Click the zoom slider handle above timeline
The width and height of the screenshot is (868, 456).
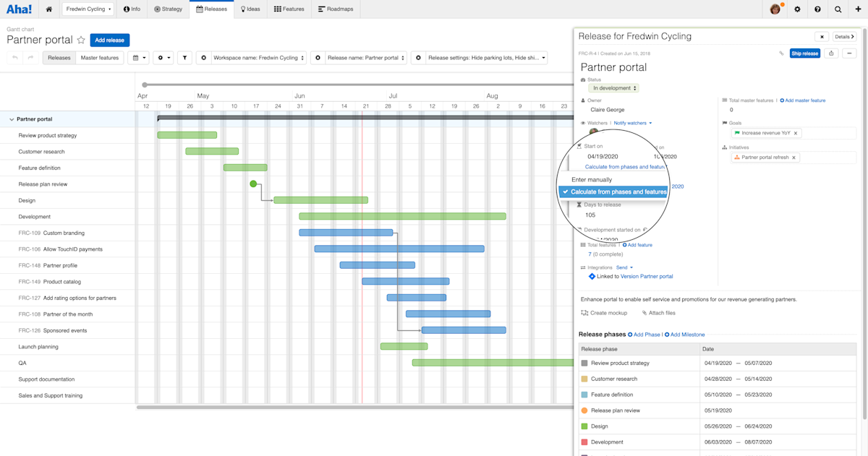pos(145,85)
